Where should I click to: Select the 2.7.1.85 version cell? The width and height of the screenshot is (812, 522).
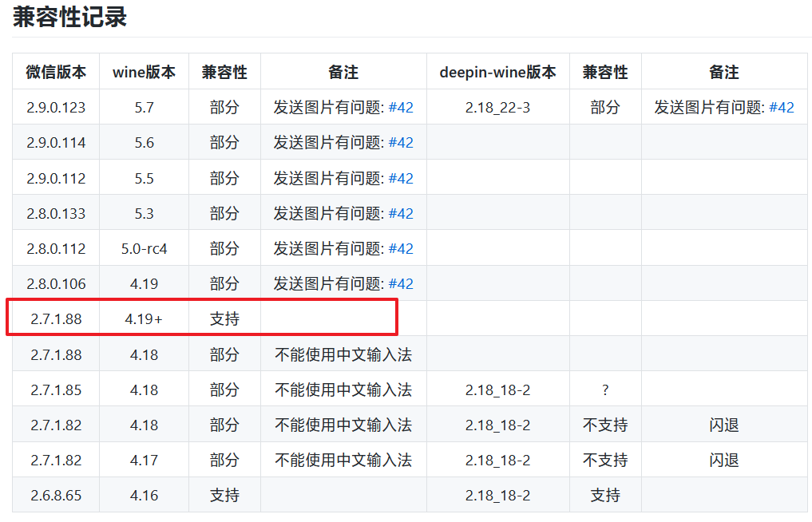pos(56,390)
